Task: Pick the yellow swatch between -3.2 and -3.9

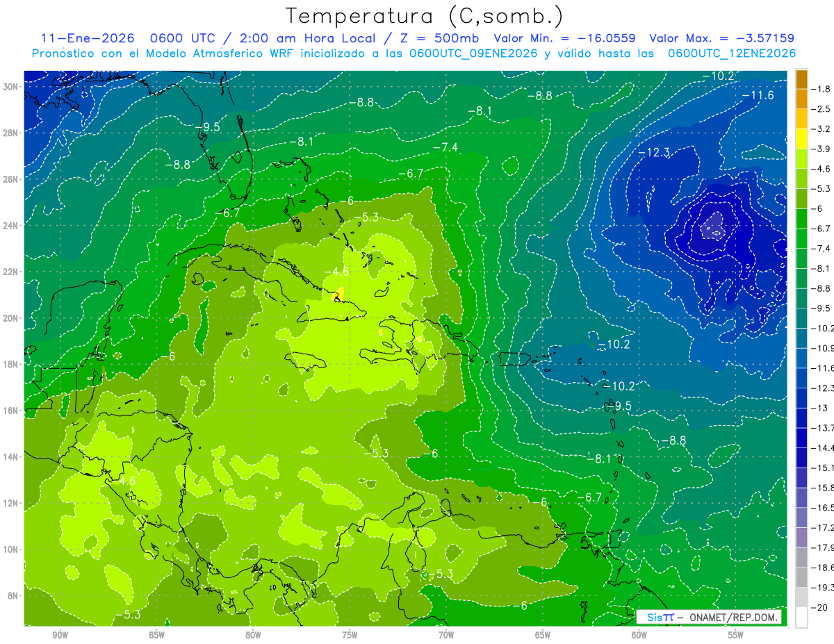Action: click(x=801, y=139)
